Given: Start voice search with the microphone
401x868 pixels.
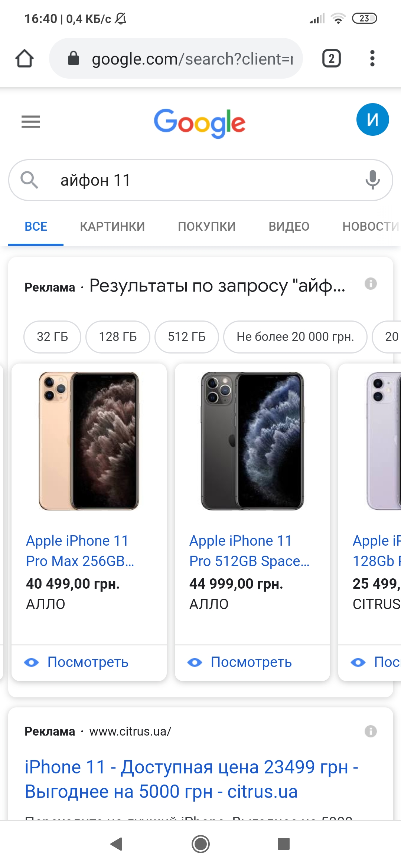Looking at the screenshot, I should pyautogui.click(x=372, y=180).
